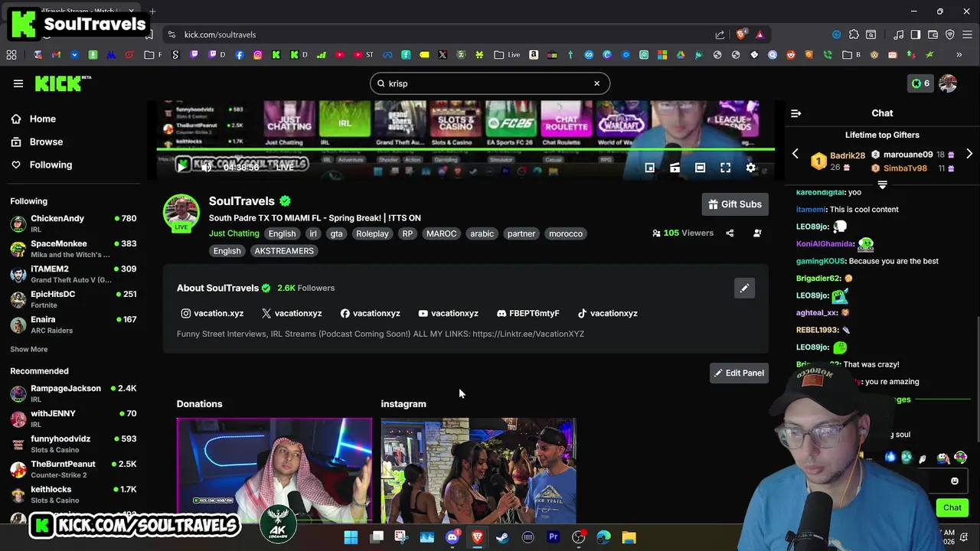Click the green Chat send button

[x=952, y=507]
